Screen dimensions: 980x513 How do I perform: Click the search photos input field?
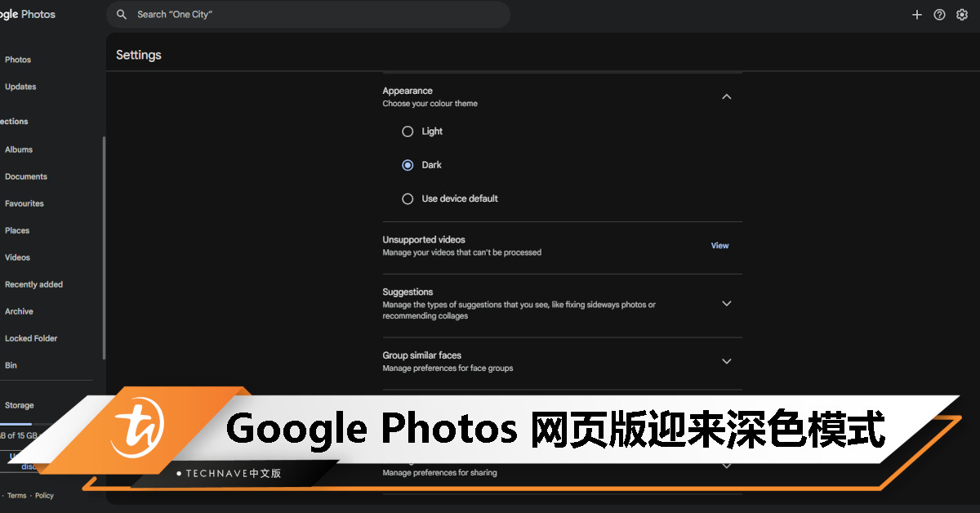[x=308, y=15]
